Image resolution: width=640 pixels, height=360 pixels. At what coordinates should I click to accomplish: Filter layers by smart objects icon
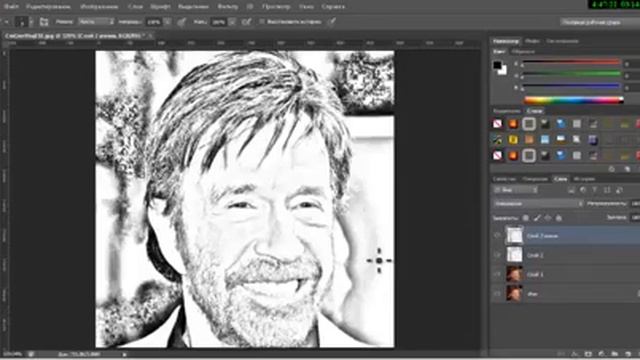point(619,190)
